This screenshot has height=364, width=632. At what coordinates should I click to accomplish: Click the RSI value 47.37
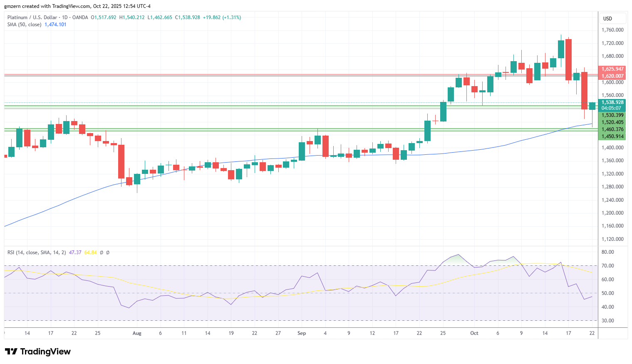click(x=75, y=253)
